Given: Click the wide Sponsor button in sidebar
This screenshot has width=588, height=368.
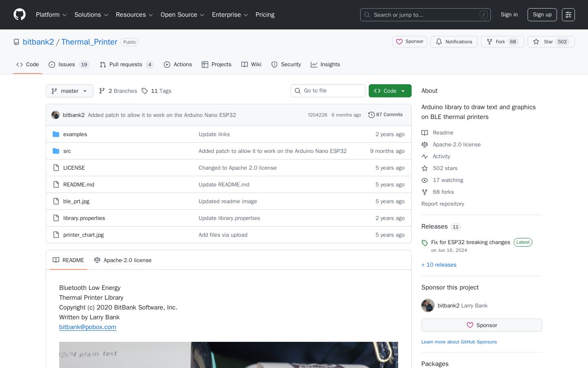Looking at the screenshot, I should (482, 325).
